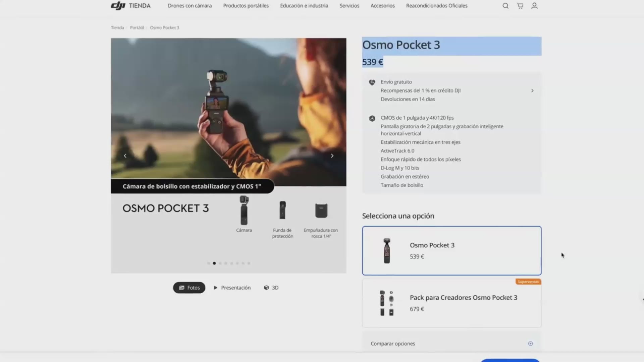644x362 pixels.
Task: Go to Portátil breadcrumb link
Action: coord(137,27)
